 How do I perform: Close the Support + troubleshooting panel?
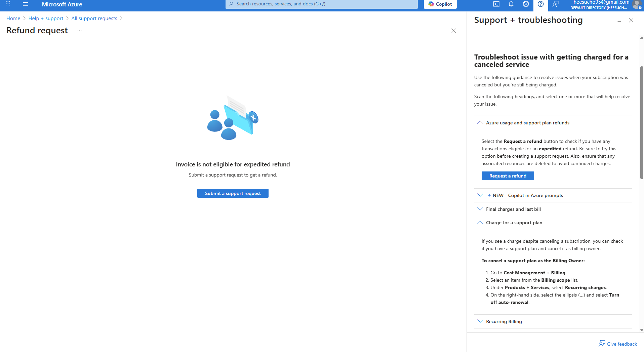tap(631, 21)
